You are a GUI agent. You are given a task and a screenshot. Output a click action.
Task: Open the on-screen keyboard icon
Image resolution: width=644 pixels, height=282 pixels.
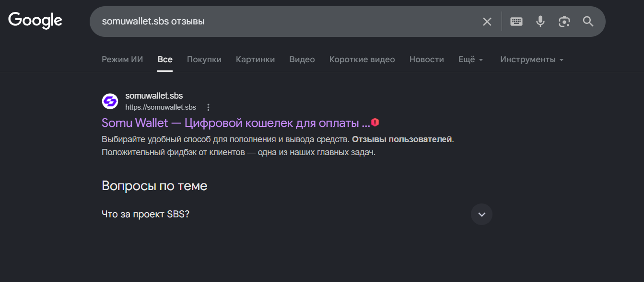coord(516,22)
